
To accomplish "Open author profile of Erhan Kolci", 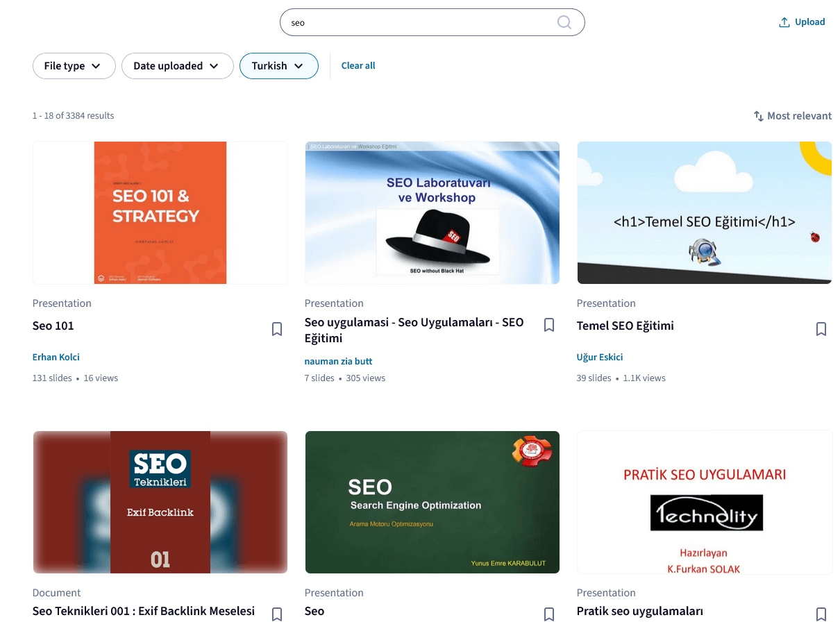I will 56,357.
